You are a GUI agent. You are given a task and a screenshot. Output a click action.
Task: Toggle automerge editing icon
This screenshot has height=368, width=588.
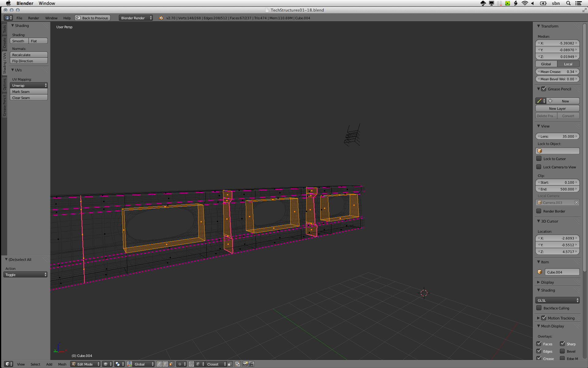pos(238,364)
